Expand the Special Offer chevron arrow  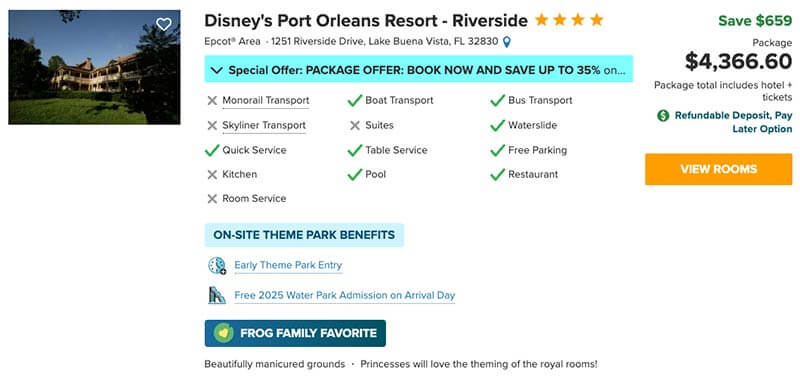[217, 70]
